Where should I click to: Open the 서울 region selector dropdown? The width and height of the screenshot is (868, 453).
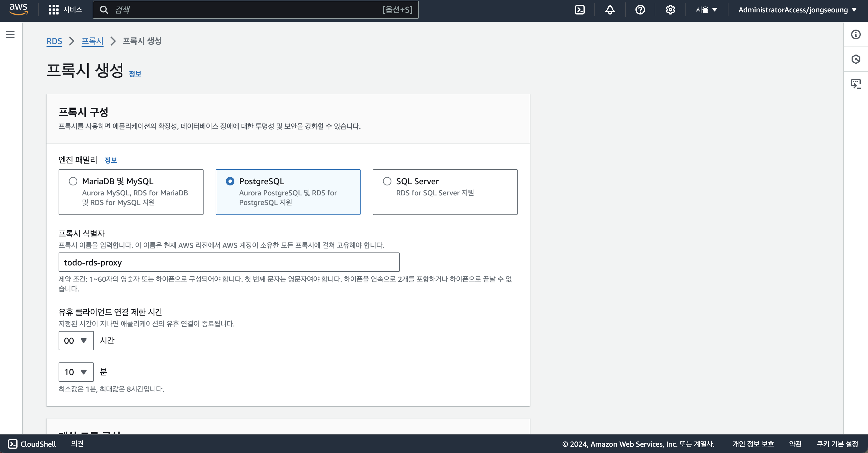coord(706,10)
